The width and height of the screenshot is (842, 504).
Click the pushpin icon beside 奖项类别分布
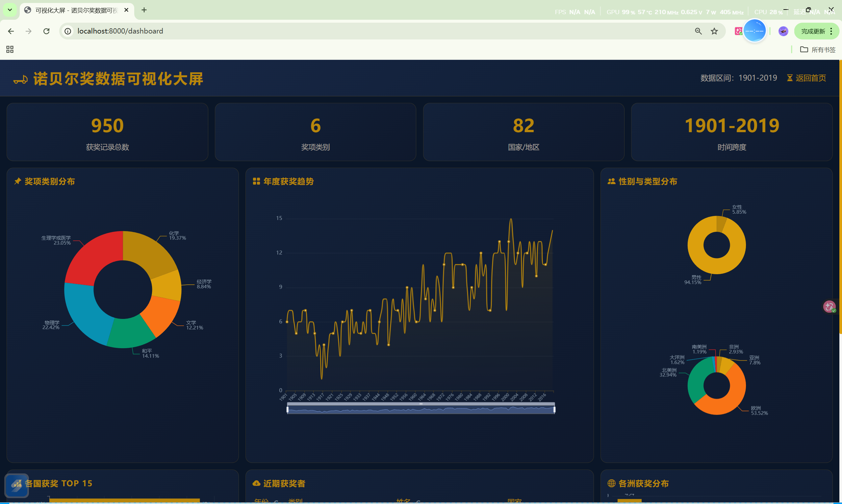click(18, 181)
